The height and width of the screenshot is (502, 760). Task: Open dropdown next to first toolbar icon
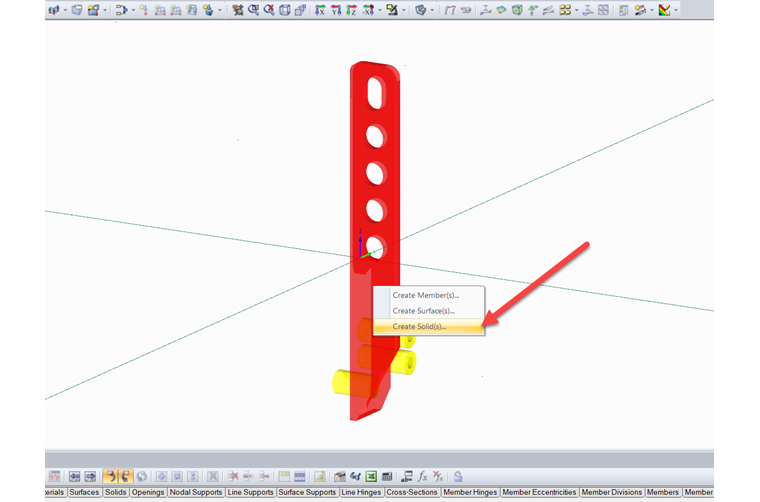[x=65, y=10]
